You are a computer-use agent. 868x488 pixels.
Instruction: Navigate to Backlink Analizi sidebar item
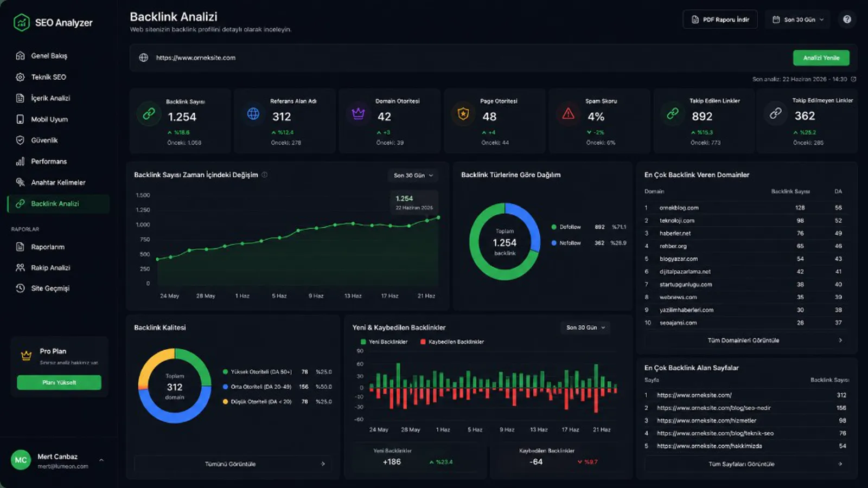point(59,203)
